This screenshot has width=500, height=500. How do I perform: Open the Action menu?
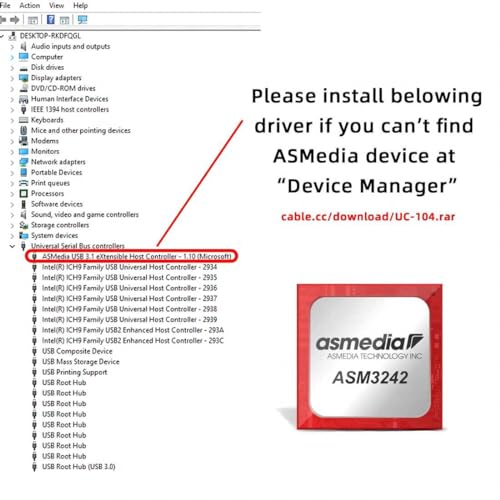pos(30,5)
